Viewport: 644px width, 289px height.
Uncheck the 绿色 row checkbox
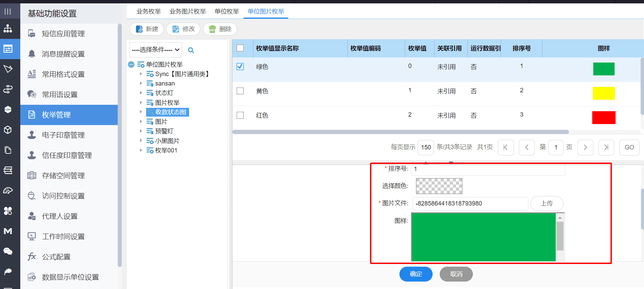click(240, 67)
